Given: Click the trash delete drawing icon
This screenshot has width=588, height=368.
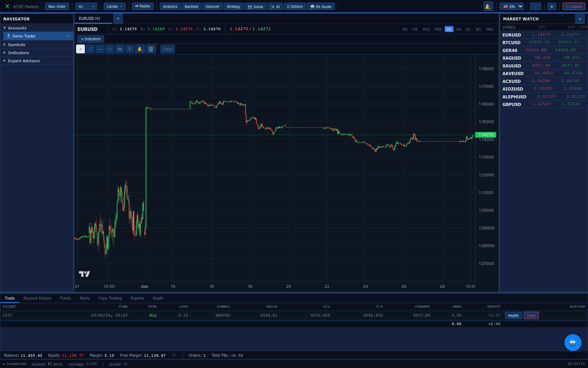Looking at the screenshot, I should [151, 49].
